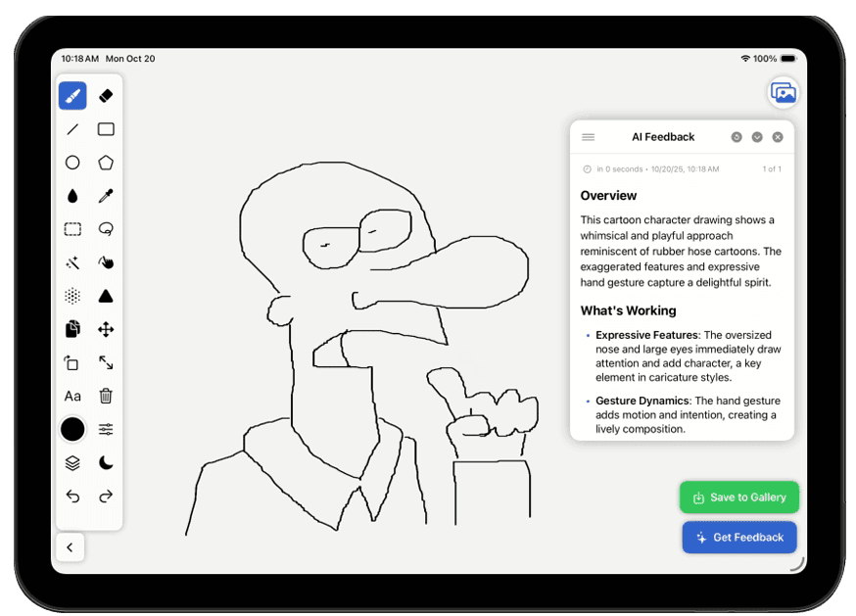
Task: Open the Text tool labeled Aa
Action: coord(72,396)
